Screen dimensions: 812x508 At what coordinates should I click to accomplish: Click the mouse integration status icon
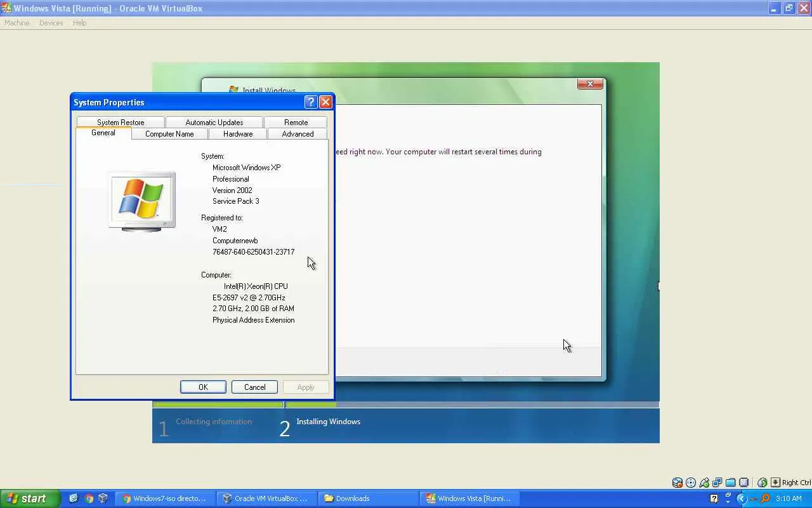[x=763, y=483]
